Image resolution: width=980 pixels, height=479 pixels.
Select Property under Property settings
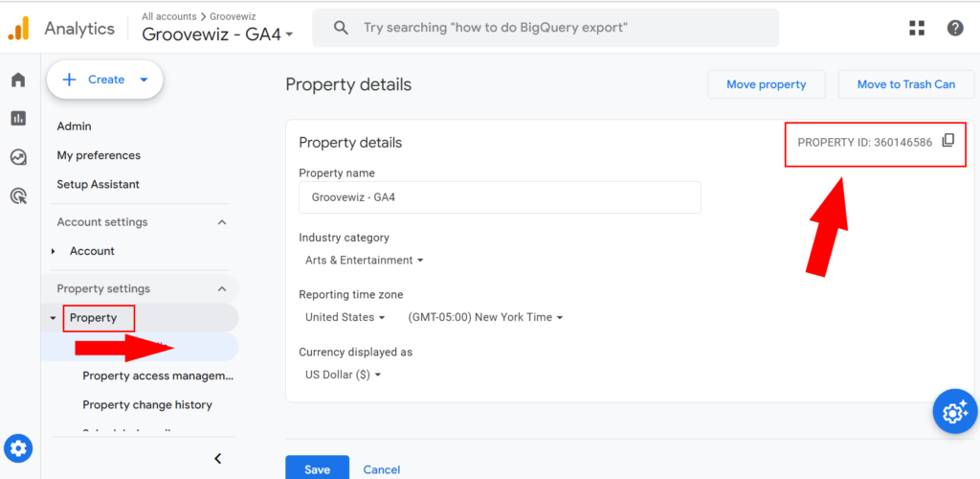point(93,318)
